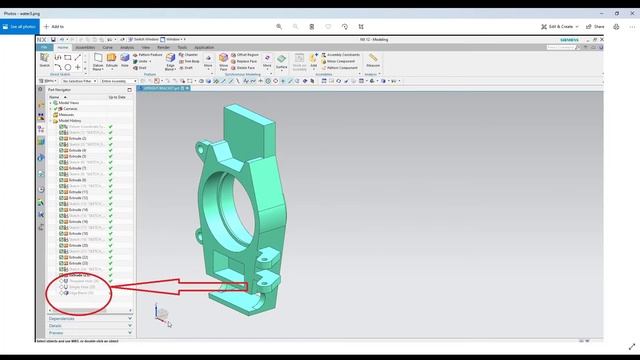Toggle checkbox of Extrude (22) feature
Viewport: 640px width, 360px height.
click(61, 257)
